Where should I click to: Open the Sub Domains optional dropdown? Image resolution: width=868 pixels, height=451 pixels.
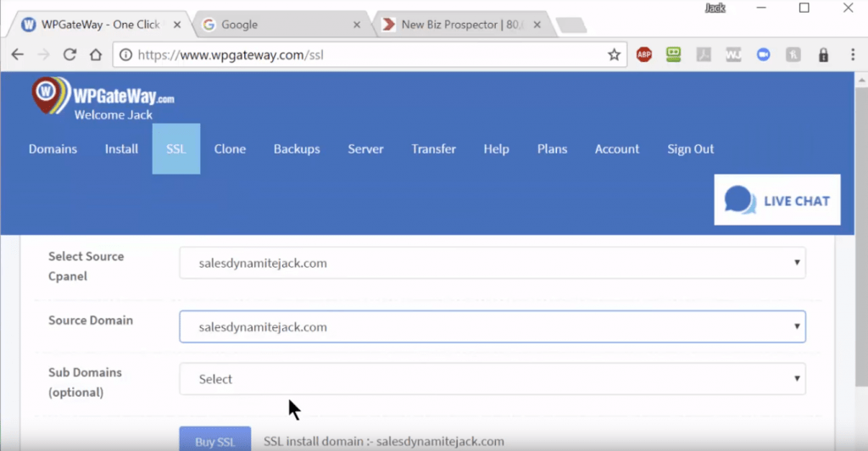(492, 379)
